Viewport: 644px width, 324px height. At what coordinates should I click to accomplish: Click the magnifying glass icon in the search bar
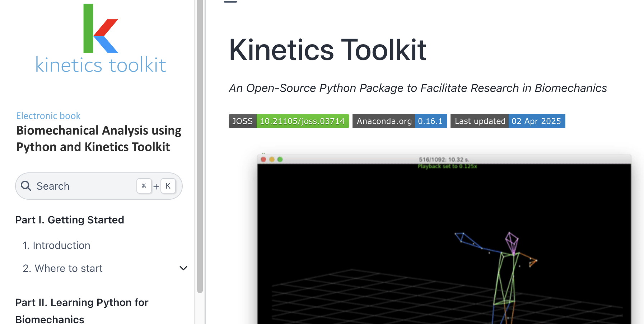click(25, 186)
